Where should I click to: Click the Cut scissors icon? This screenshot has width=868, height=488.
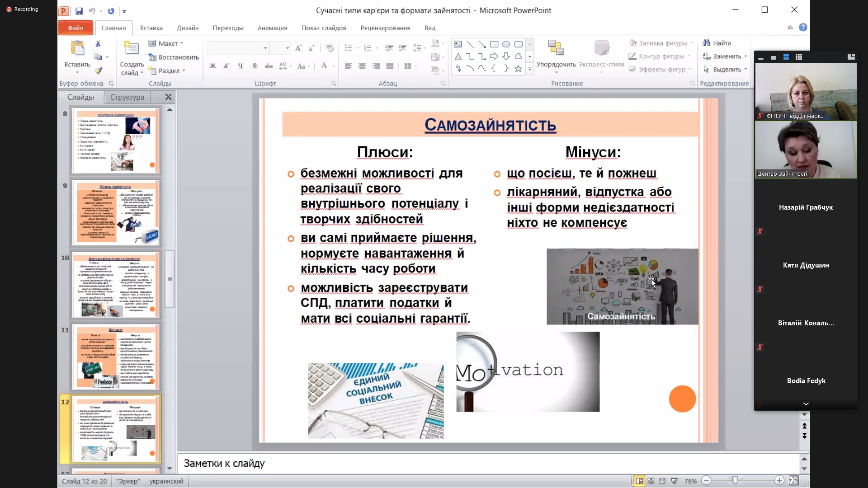point(98,44)
